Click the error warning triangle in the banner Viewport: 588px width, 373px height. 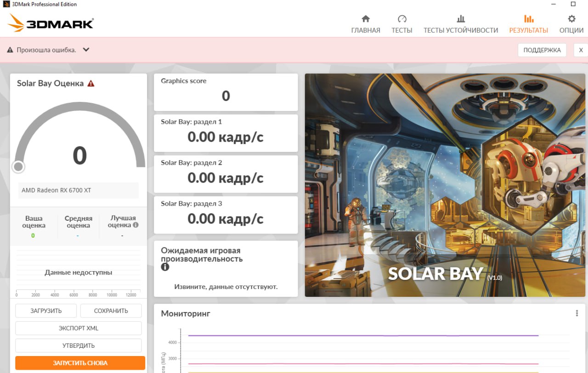coord(10,50)
